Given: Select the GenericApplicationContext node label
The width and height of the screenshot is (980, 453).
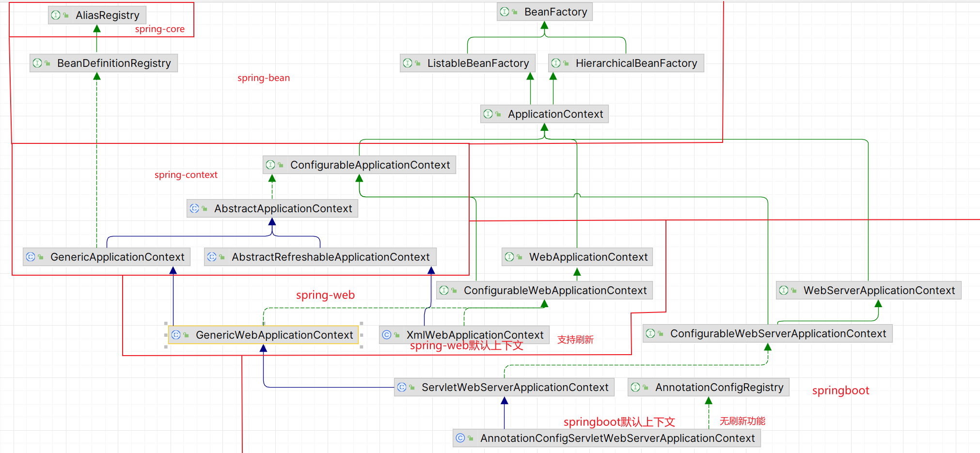Looking at the screenshot, I should click(x=117, y=257).
